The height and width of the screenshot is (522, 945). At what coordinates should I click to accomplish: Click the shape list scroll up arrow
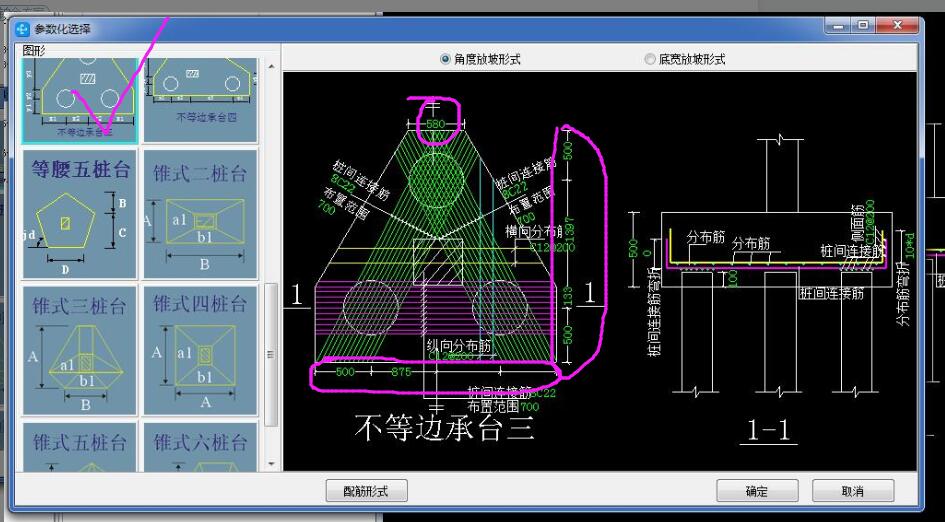[x=271, y=66]
